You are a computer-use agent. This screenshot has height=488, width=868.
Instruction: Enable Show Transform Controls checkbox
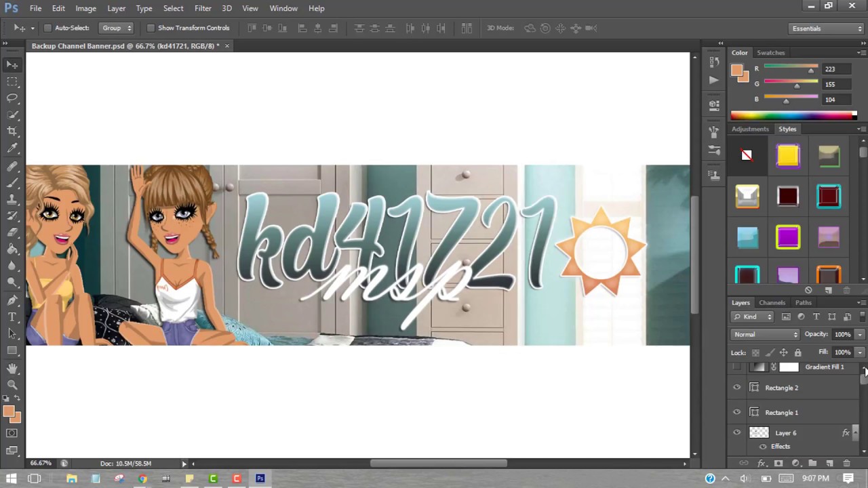(x=151, y=28)
